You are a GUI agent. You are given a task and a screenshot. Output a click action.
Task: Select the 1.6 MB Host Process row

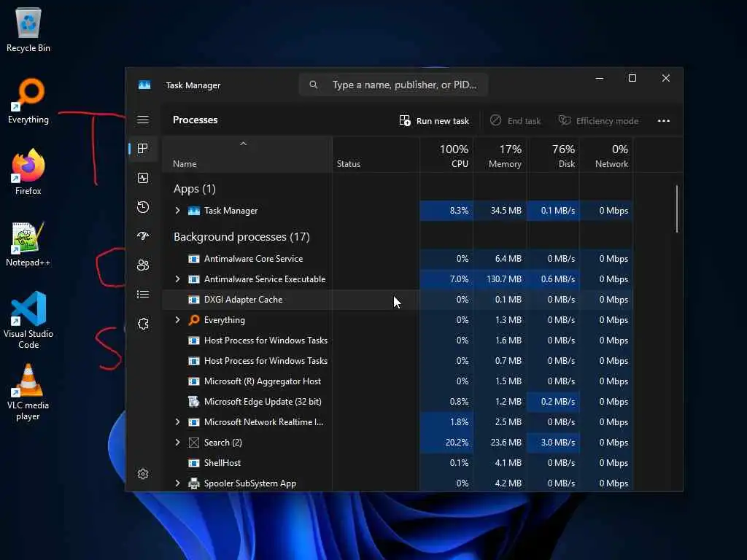398,341
